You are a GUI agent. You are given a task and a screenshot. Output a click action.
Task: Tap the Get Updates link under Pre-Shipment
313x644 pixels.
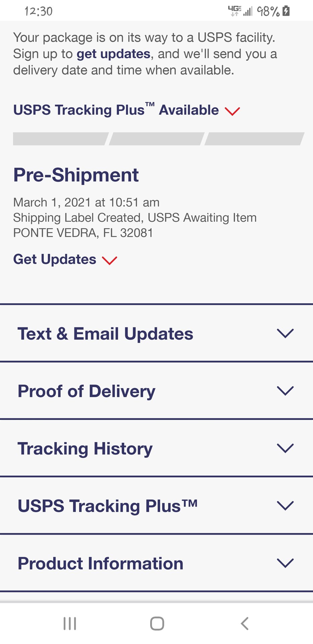[x=55, y=259]
